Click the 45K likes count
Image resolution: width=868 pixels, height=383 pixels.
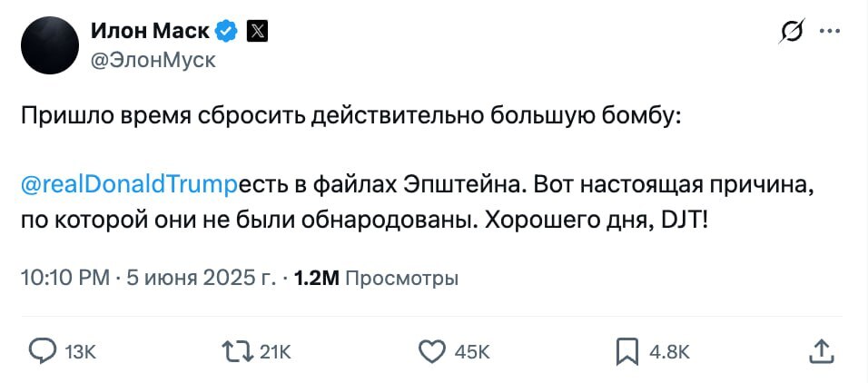471,352
